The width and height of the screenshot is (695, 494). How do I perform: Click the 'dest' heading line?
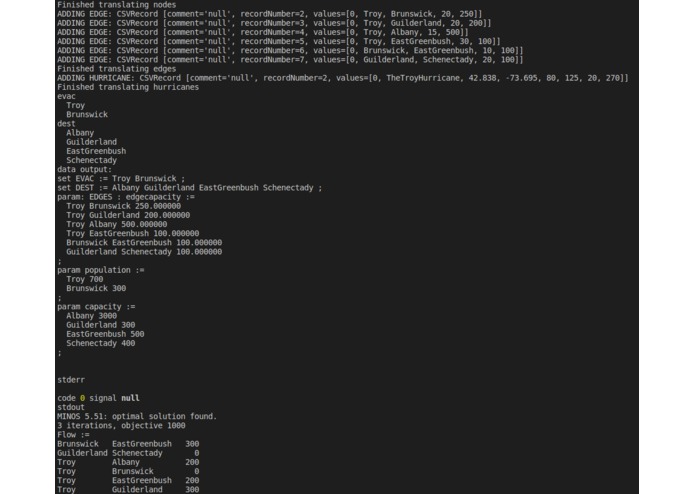point(66,124)
